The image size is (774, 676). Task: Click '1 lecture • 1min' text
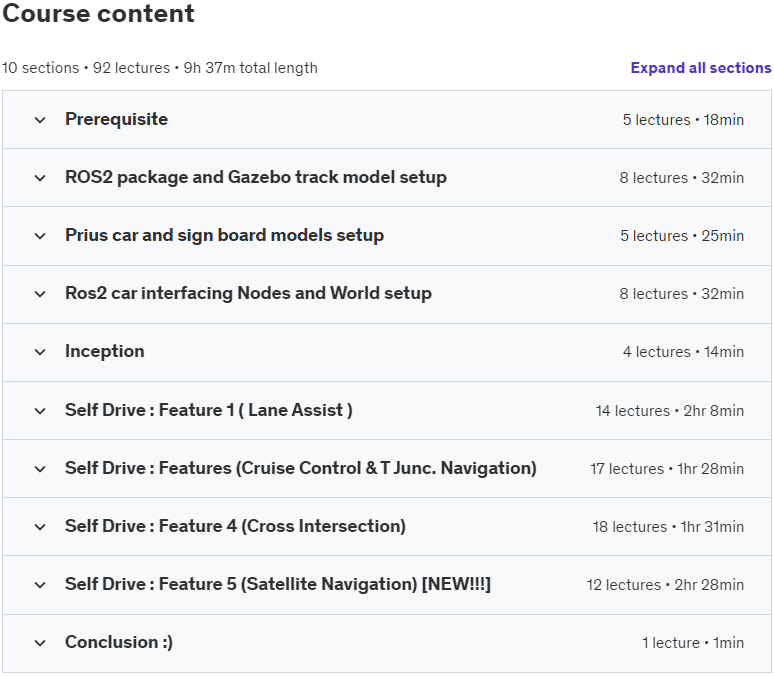coord(693,642)
